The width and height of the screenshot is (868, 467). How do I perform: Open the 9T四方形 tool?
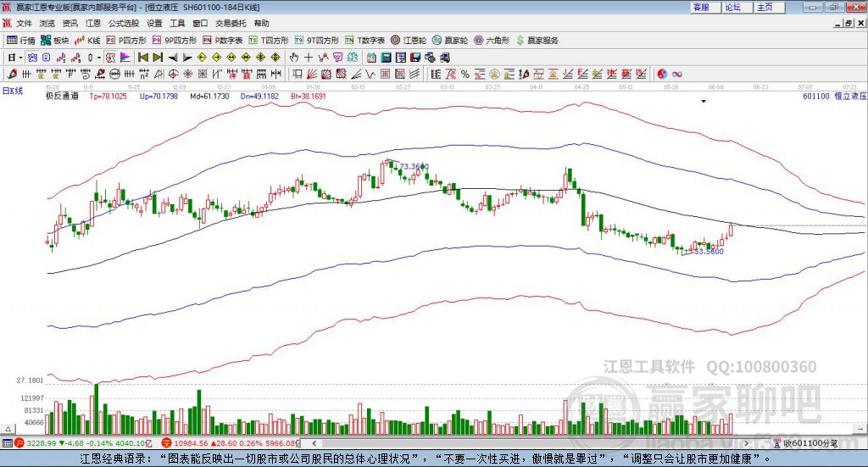(317, 41)
